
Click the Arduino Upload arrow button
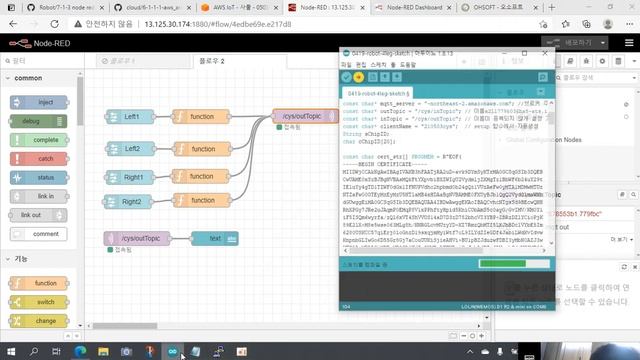359,77
